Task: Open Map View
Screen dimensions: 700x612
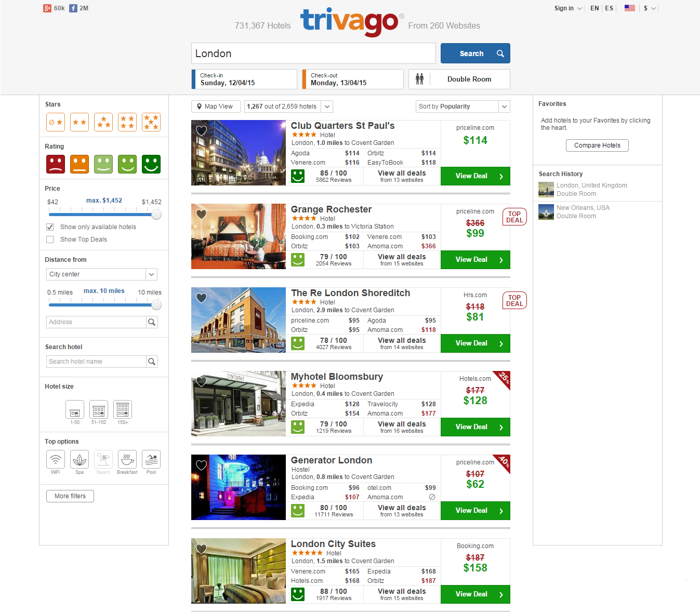Action: (216, 107)
